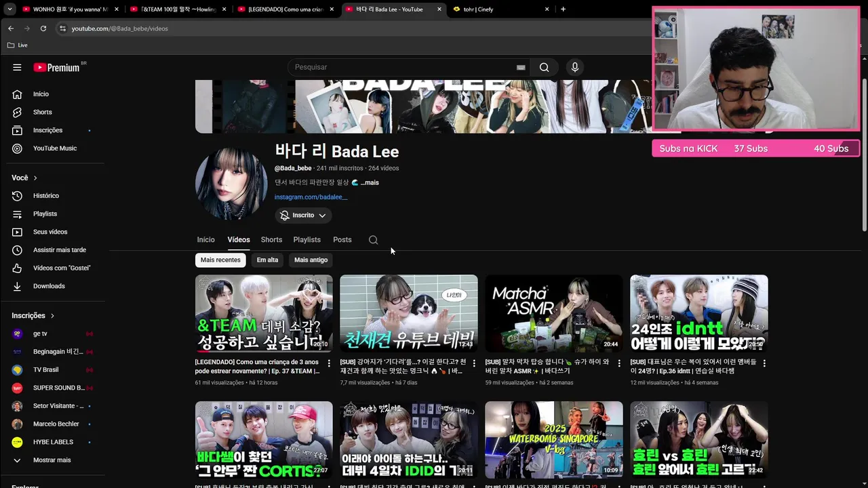Open the TV Brasil subscription channel
868x488 pixels.
pos(52,369)
